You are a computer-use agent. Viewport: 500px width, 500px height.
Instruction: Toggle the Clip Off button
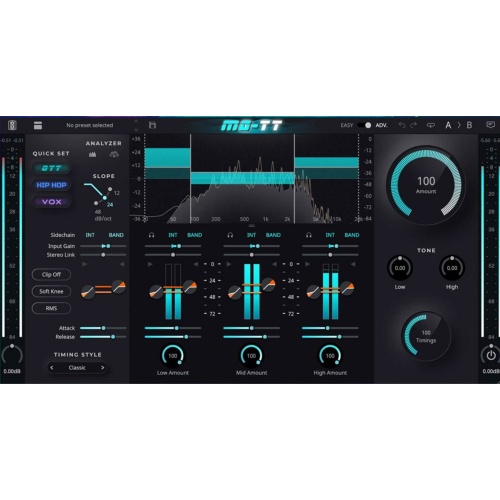(x=51, y=275)
